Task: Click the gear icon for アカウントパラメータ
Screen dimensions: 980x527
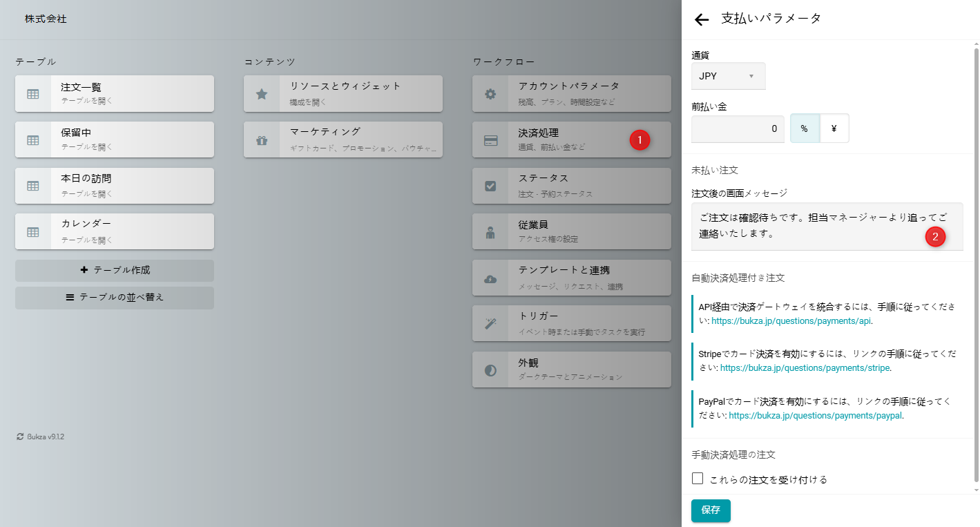Action: [x=490, y=94]
